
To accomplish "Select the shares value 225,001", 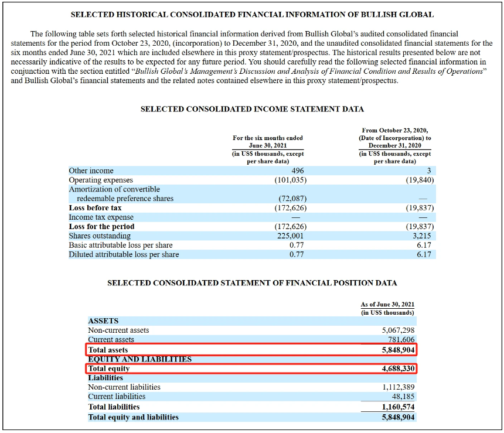I will tap(290, 236).
